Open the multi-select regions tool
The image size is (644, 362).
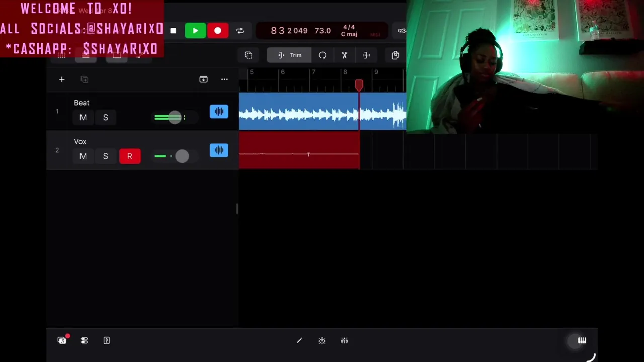tap(249, 55)
